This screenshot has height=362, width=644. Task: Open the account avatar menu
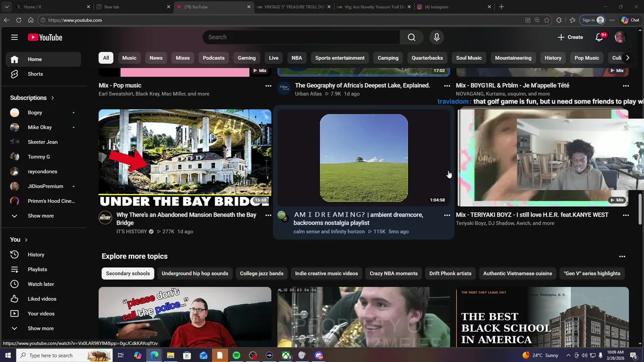click(620, 37)
